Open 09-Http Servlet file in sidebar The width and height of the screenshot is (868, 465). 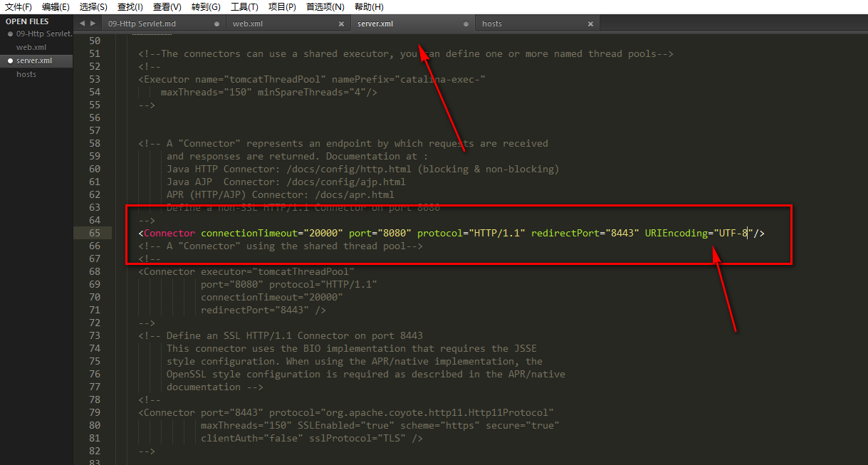[x=44, y=33]
